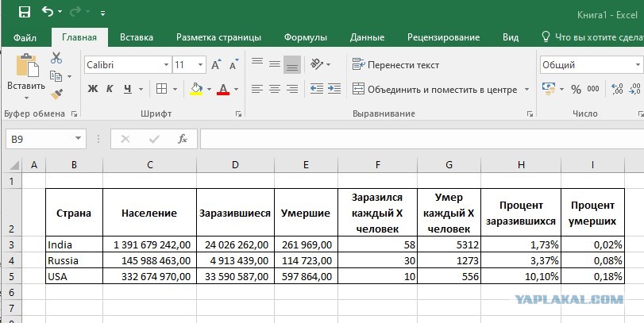Image resolution: width=644 pixels, height=323 pixels.
Task: Click the Orientation text rotation icon
Action: pyautogui.click(x=317, y=64)
